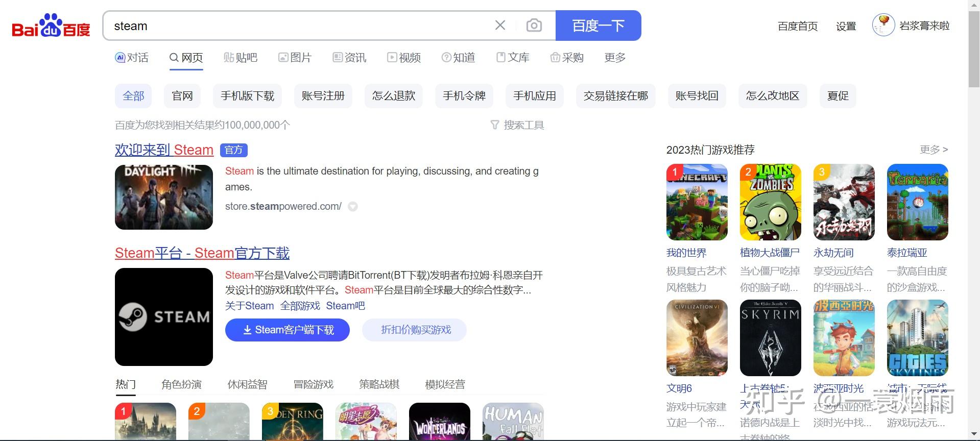Open image search camera icon

(534, 25)
